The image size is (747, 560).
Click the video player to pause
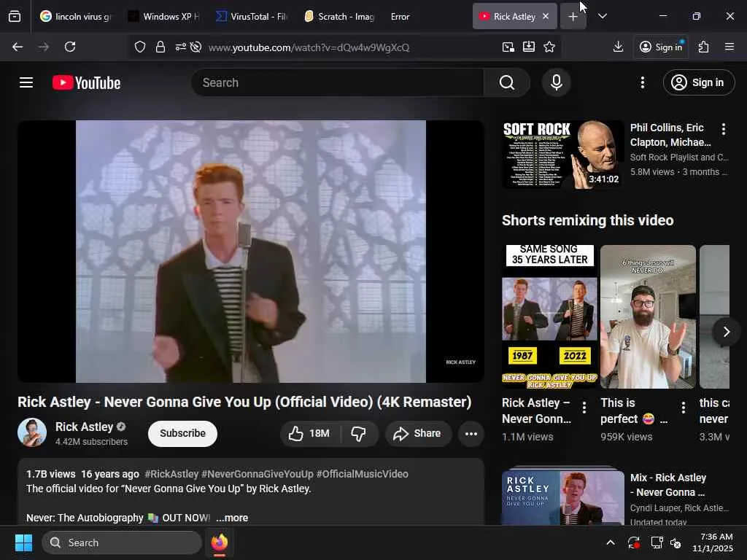click(251, 252)
